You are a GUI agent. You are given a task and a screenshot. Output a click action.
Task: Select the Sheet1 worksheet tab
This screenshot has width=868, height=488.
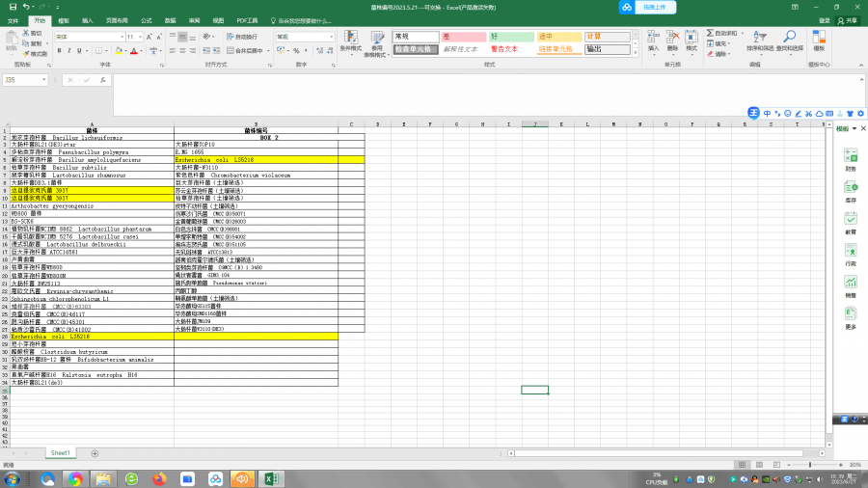[61, 452]
